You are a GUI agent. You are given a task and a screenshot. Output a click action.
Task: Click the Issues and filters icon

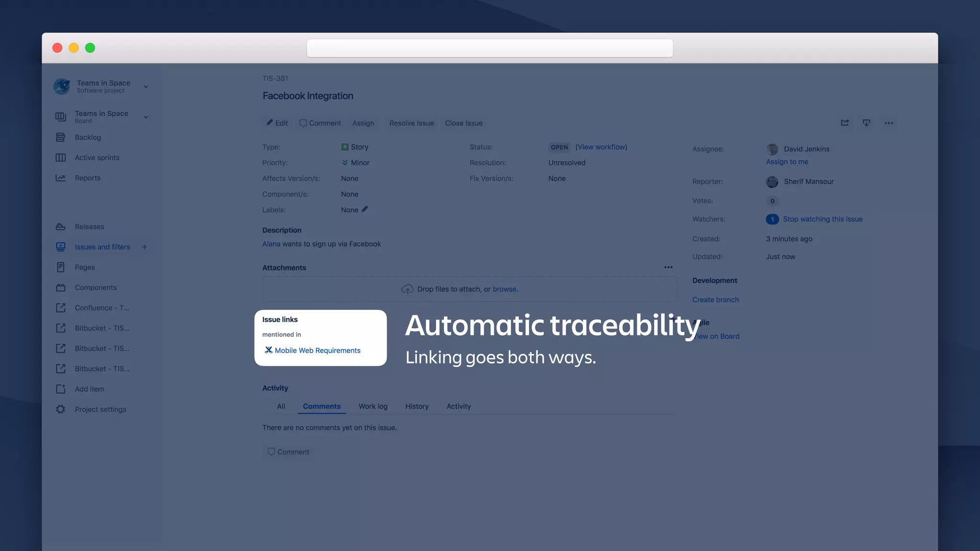tap(60, 247)
